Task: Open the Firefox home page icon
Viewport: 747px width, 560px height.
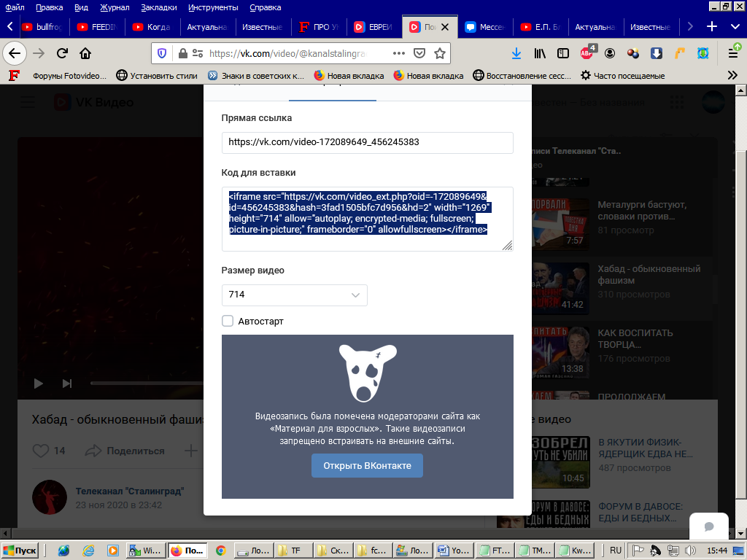Action: click(x=85, y=53)
